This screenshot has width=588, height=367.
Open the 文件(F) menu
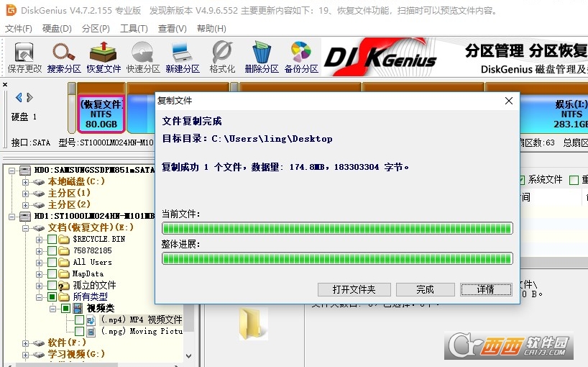click(19, 29)
